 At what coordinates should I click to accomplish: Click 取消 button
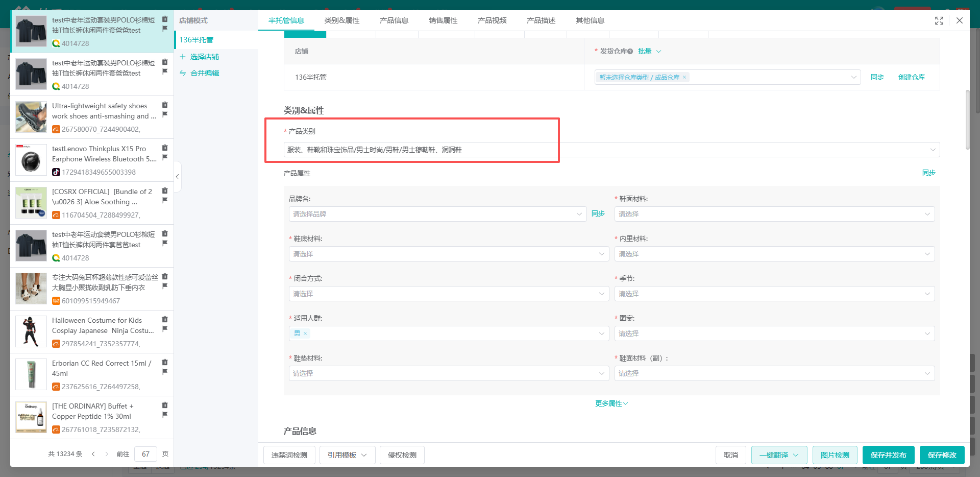(730, 455)
